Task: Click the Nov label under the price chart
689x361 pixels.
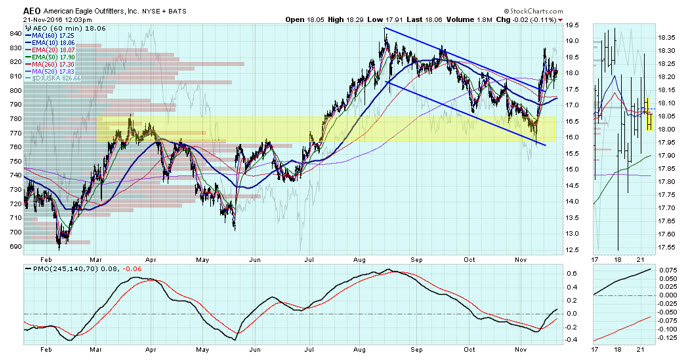Action: click(520, 260)
